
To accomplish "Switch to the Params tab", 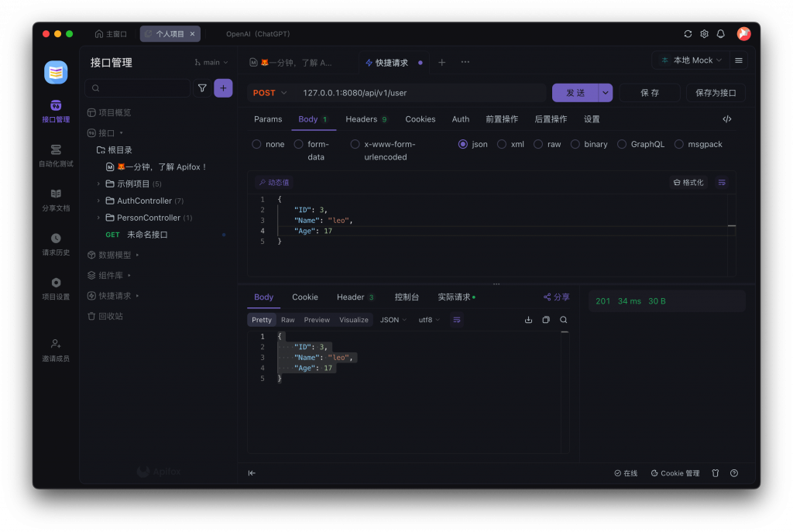I will tap(267, 119).
